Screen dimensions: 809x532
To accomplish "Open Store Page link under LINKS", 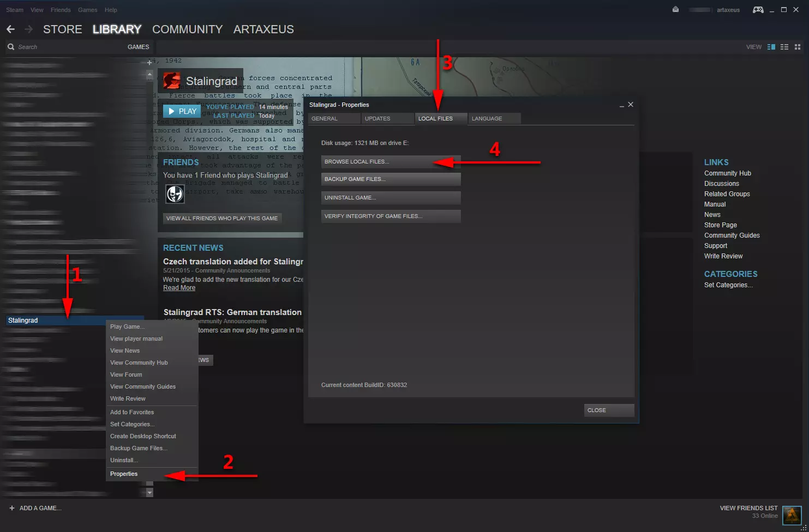I will (721, 225).
